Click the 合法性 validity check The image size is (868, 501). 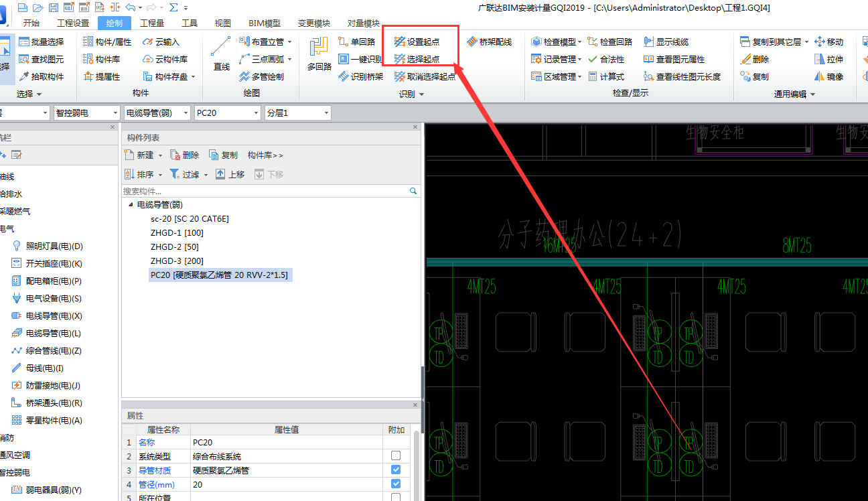pos(605,59)
